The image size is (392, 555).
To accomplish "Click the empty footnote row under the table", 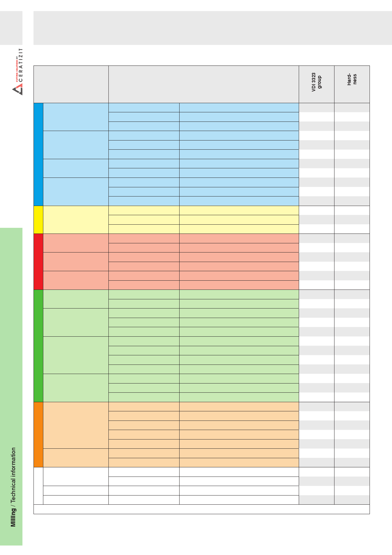I will (x=202, y=509).
